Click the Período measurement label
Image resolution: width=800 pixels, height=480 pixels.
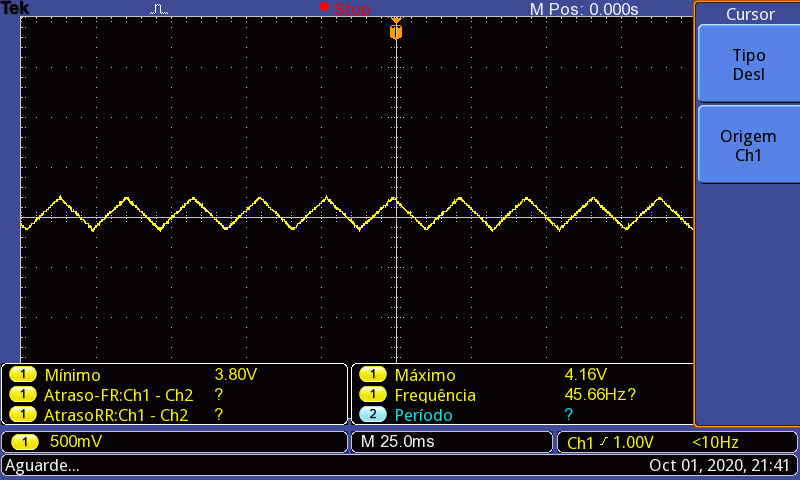(x=423, y=415)
